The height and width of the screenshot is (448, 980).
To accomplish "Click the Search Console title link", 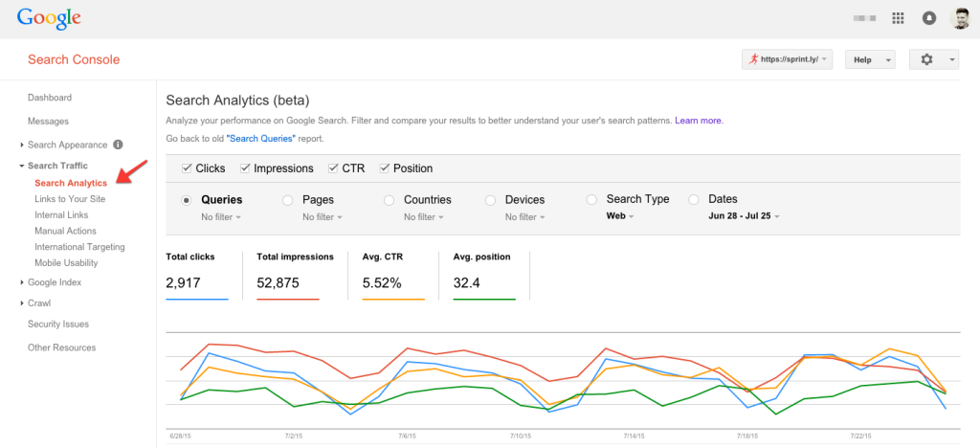I will coord(74,59).
